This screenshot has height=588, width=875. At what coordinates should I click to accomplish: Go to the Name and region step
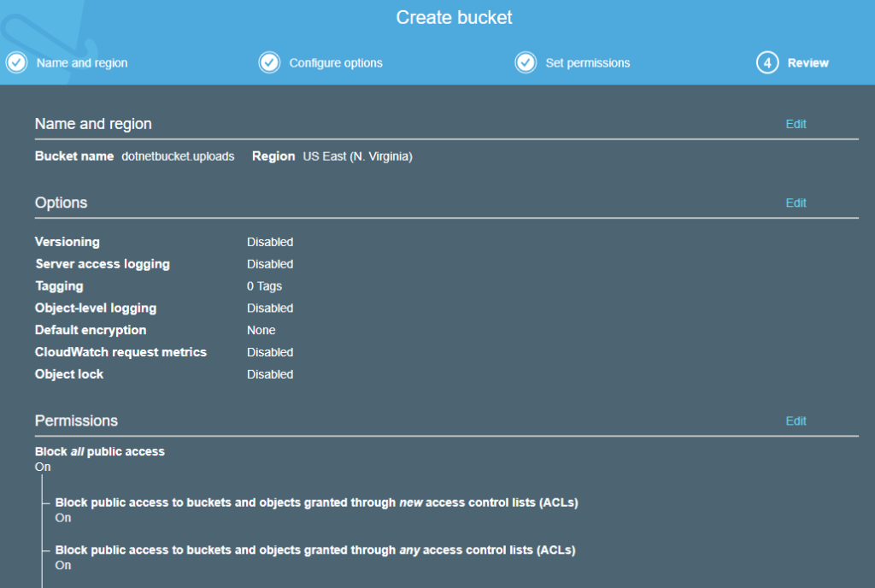82,63
